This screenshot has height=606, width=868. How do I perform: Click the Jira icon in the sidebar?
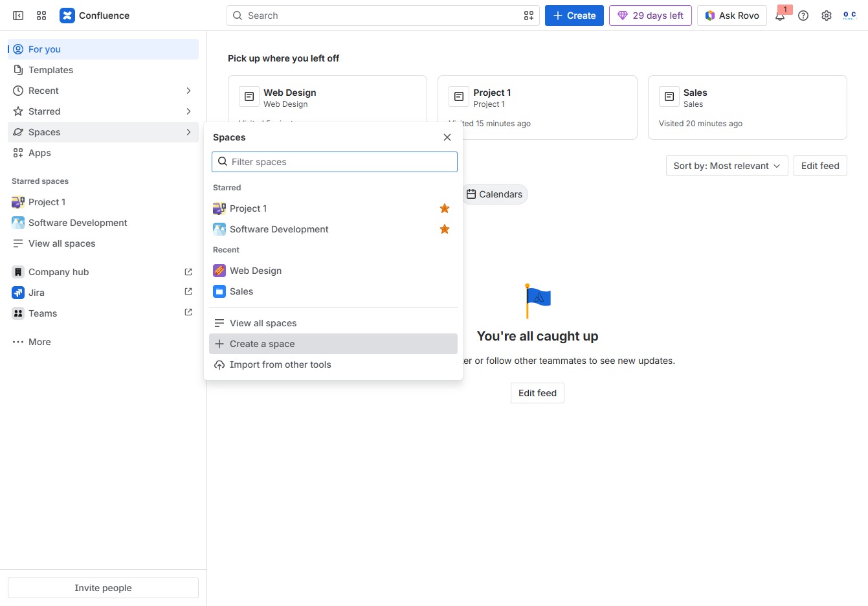click(18, 293)
